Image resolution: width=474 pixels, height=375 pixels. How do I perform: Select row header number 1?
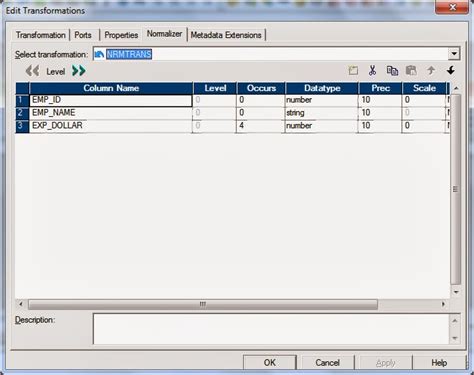click(x=22, y=100)
